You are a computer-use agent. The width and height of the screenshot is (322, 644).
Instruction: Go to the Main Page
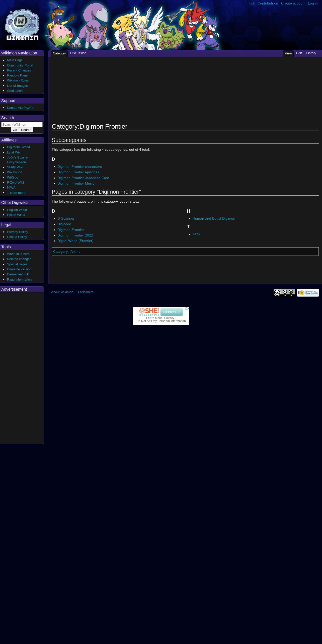click(x=15, y=60)
